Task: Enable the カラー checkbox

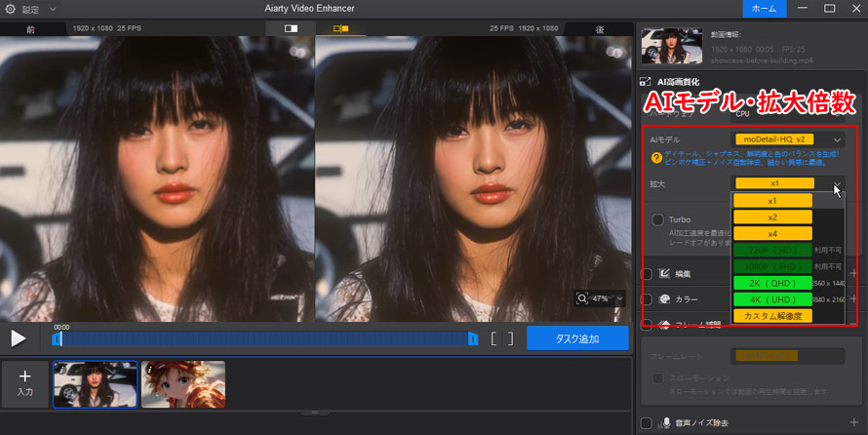Action: [646, 299]
